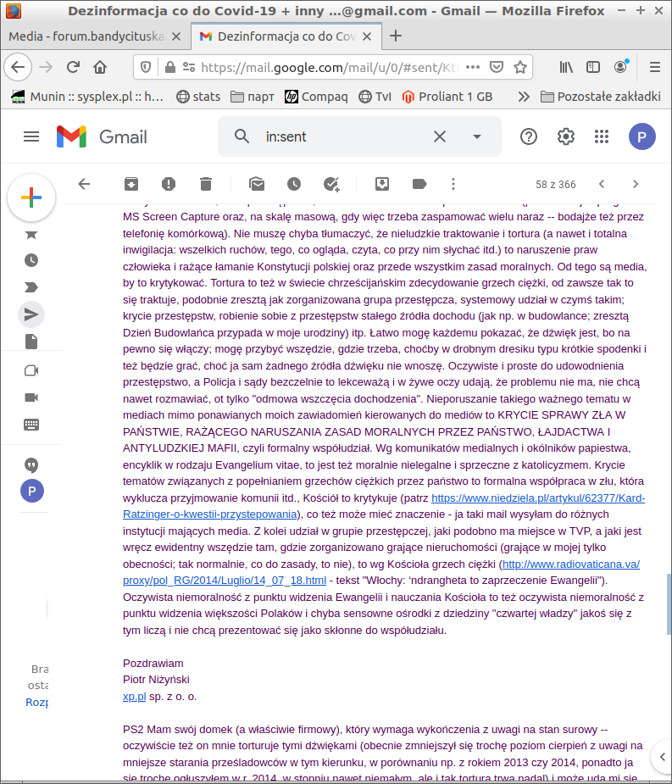This screenshot has height=784, width=672.
Task: Open the Labels tag menu
Action: pos(419,184)
